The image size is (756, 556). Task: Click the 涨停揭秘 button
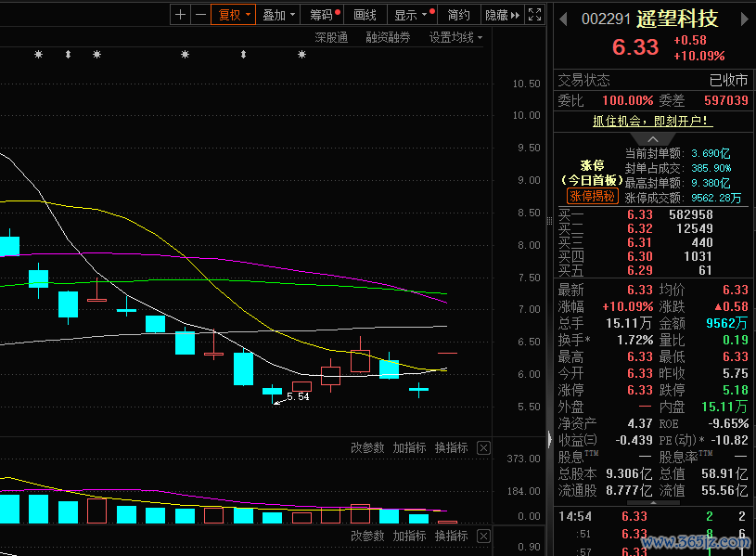592,196
